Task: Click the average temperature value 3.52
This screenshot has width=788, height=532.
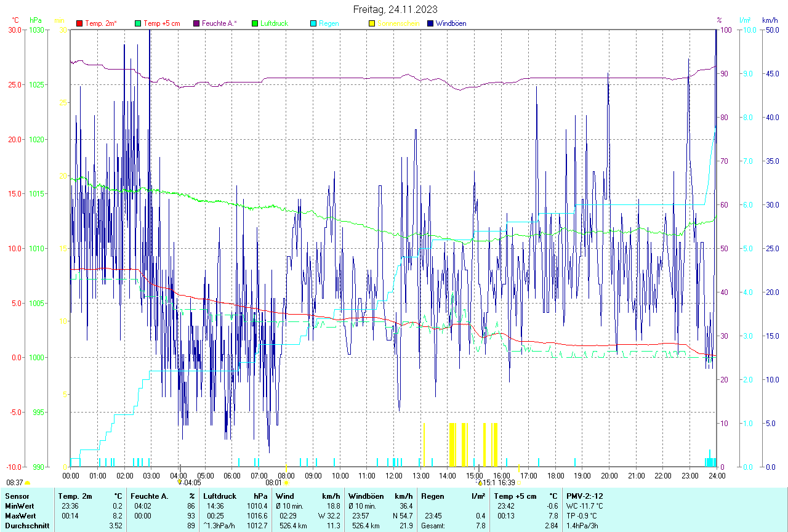Action: point(116,526)
